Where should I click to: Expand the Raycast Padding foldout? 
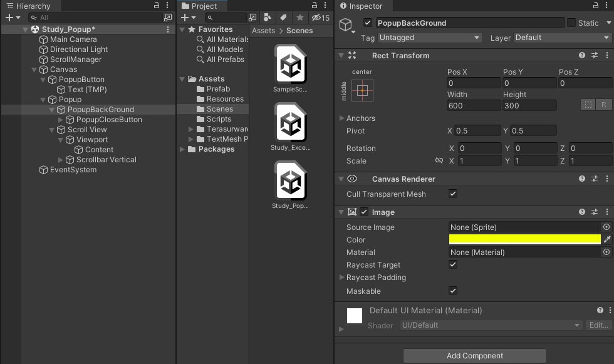pos(341,277)
